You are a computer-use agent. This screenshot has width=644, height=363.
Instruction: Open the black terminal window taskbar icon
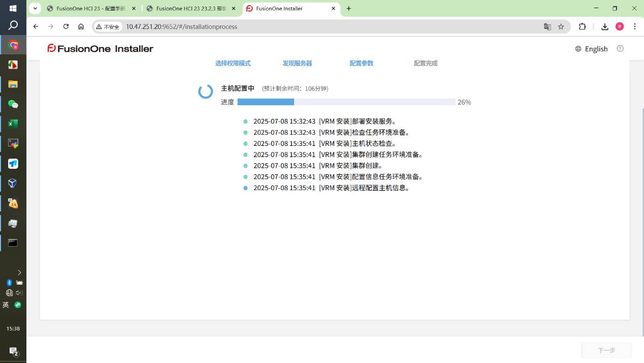tap(13, 243)
